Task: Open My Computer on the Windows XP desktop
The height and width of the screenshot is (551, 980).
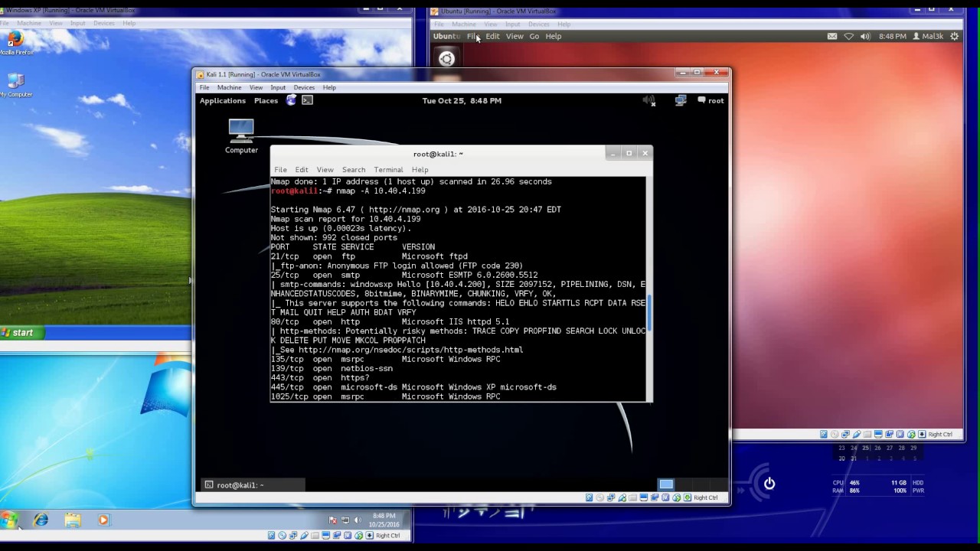Action: coord(15,85)
